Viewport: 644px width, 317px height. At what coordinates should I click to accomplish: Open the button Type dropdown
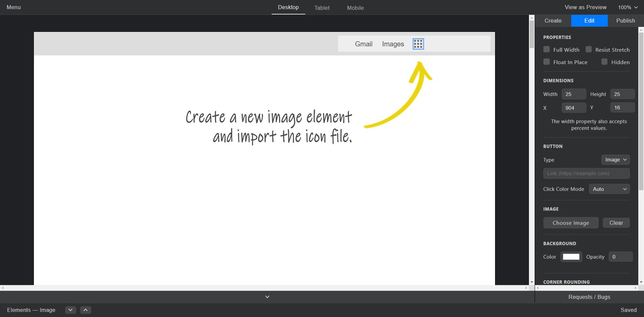615,160
